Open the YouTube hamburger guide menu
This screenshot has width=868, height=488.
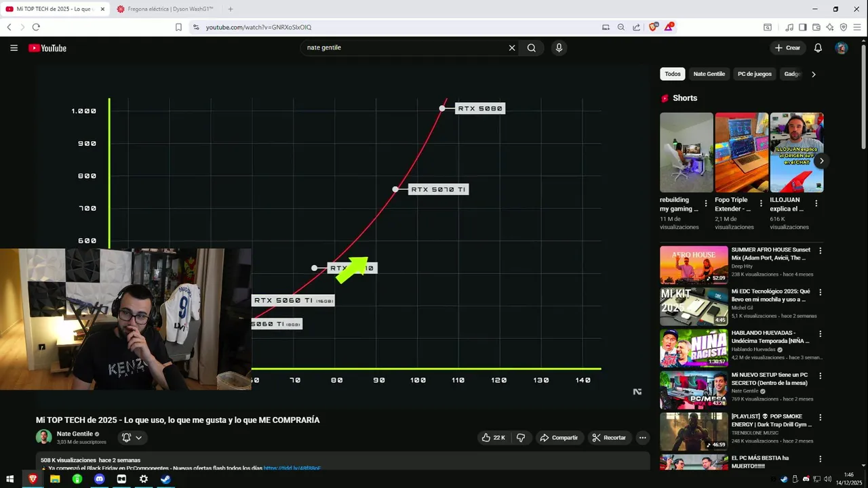point(14,48)
